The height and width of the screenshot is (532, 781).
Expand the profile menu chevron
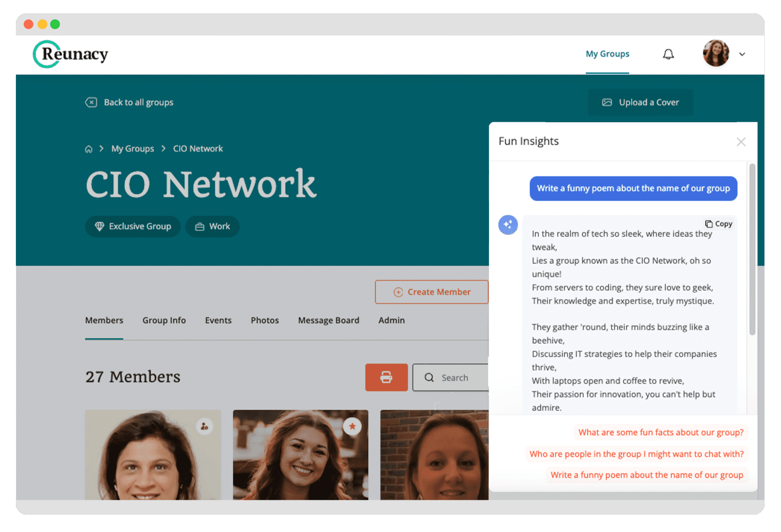[x=742, y=54]
